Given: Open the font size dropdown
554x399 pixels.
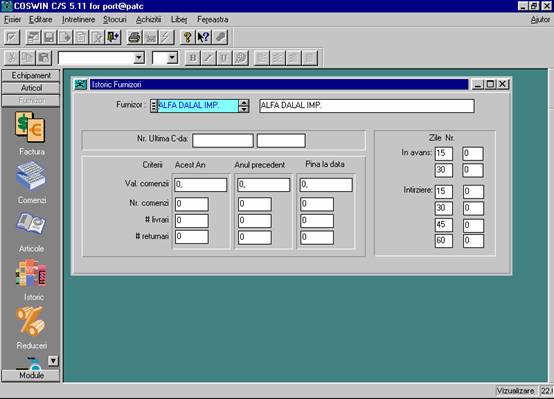Looking at the screenshot, I should click(x=172, y=58).
